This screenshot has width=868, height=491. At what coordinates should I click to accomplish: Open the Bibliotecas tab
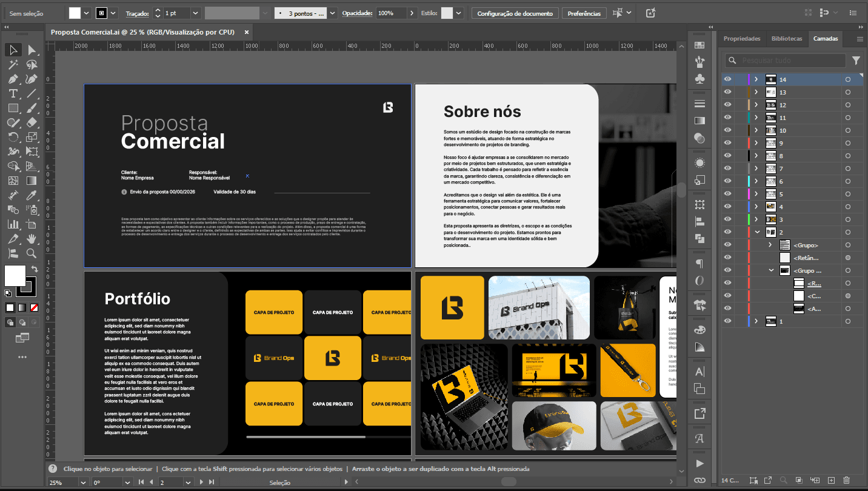pyautogui.click(x=786, y=39)
